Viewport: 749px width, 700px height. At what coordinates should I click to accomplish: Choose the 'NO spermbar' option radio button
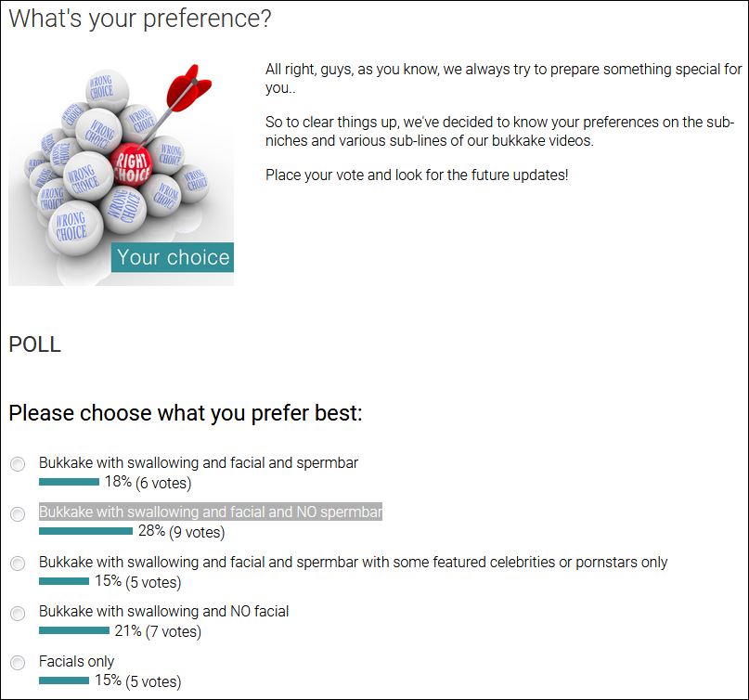(x=18, y=514)
